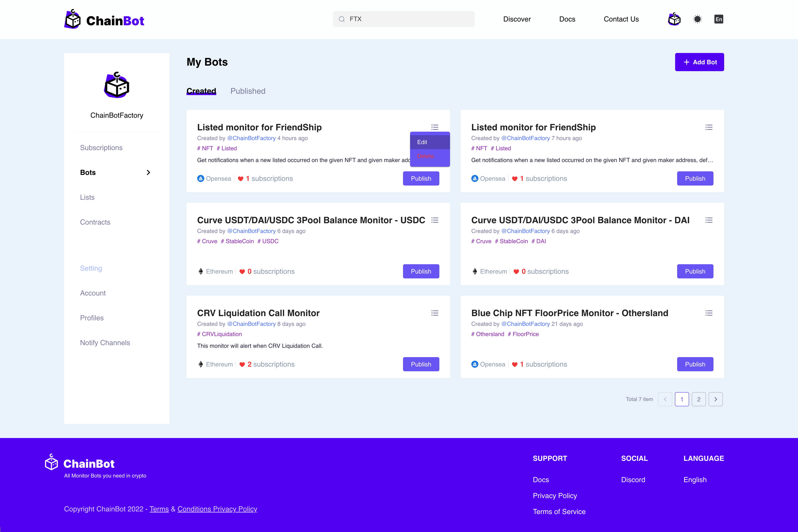Click the heart icon on the CRV Liquidation card

point(242,364)
